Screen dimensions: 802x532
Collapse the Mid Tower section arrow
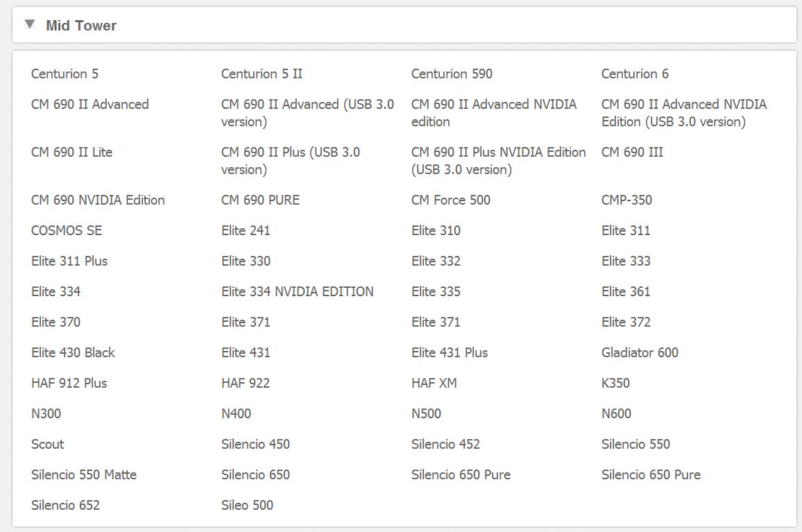[29, 25]
